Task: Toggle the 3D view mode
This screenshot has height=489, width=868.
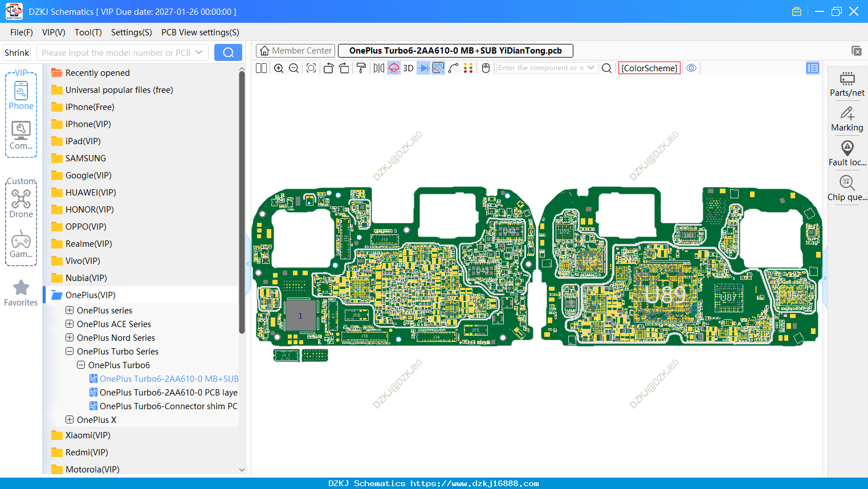Action: pos(408,68)
